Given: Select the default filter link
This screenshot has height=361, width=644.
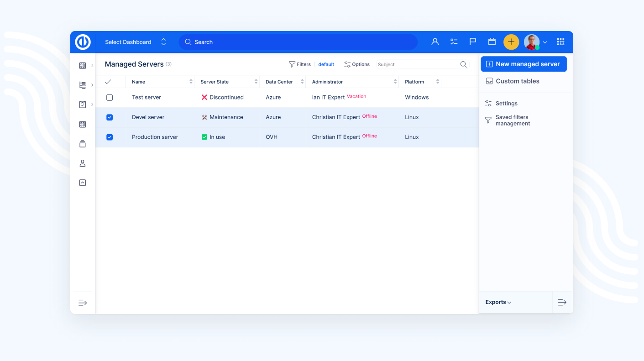Looking at the screenshot, I should [326, 64].
